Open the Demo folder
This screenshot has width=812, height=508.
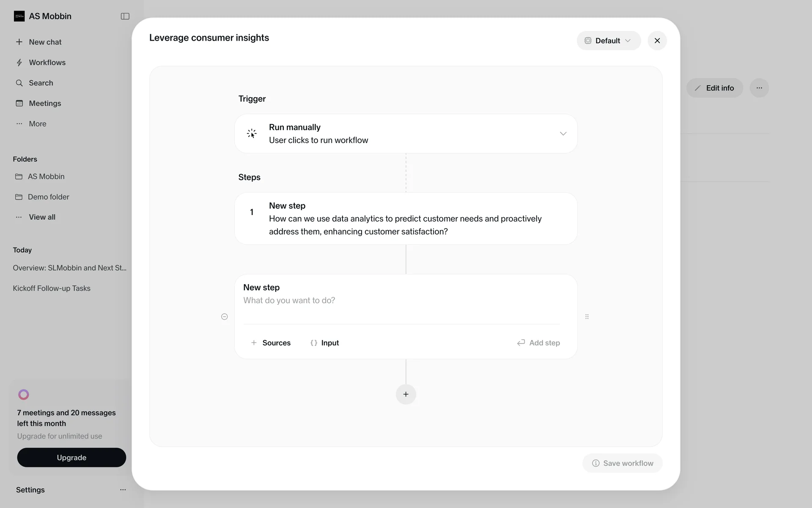[x=48, y=197]
